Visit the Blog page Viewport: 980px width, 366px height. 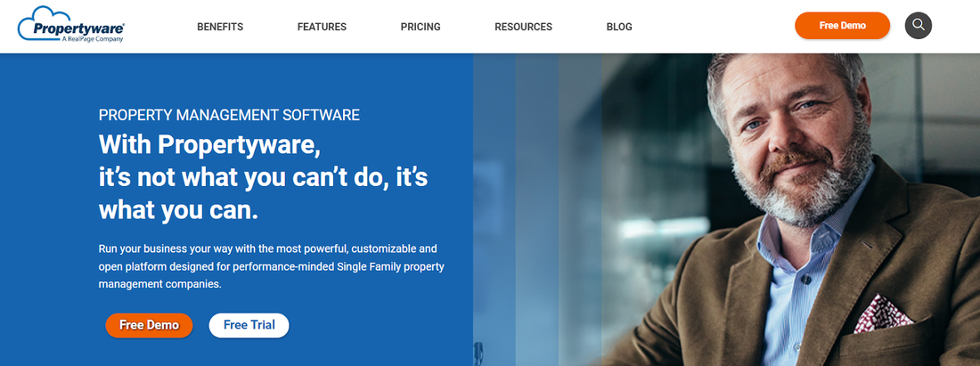click(619, 27)
